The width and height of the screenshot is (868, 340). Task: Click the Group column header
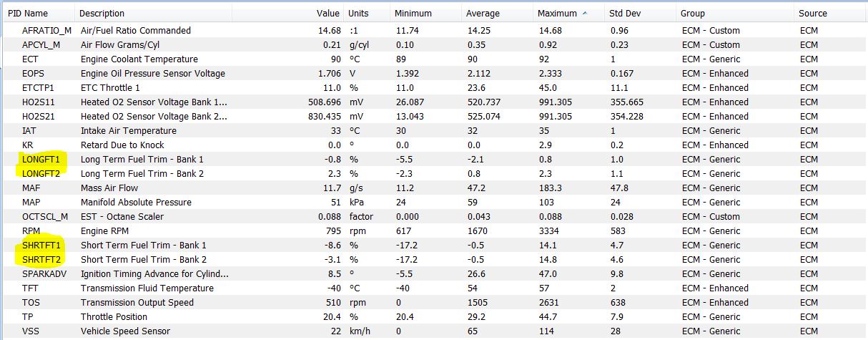click(x=692, y=13)
